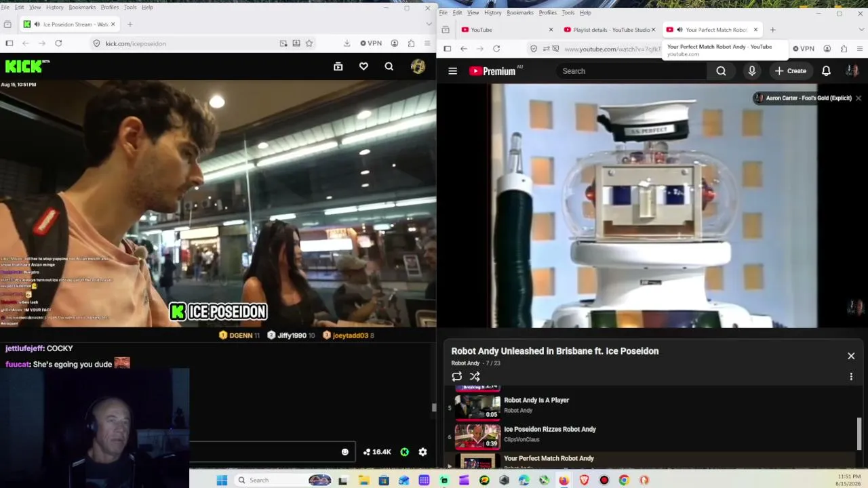Play Robot Andy Is A Player from playlist

click(536, 400)
